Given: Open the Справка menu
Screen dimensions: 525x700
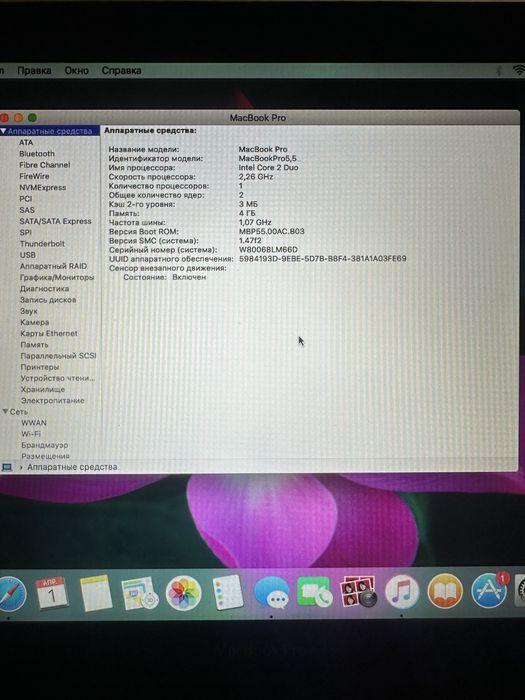Looking at the screenshot, I should pyautogui.click(x=121, y=71).
